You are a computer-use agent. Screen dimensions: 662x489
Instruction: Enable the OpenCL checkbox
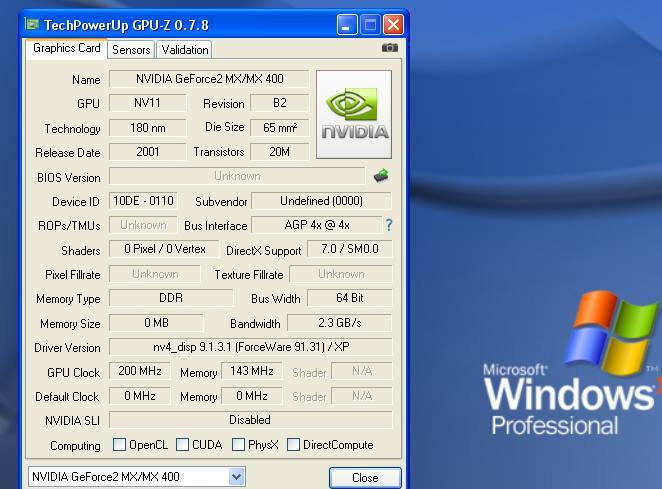tap(119, 444)
